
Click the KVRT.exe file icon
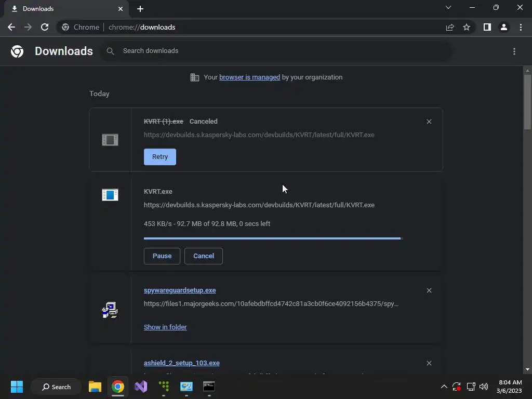(x=110, y=195)
